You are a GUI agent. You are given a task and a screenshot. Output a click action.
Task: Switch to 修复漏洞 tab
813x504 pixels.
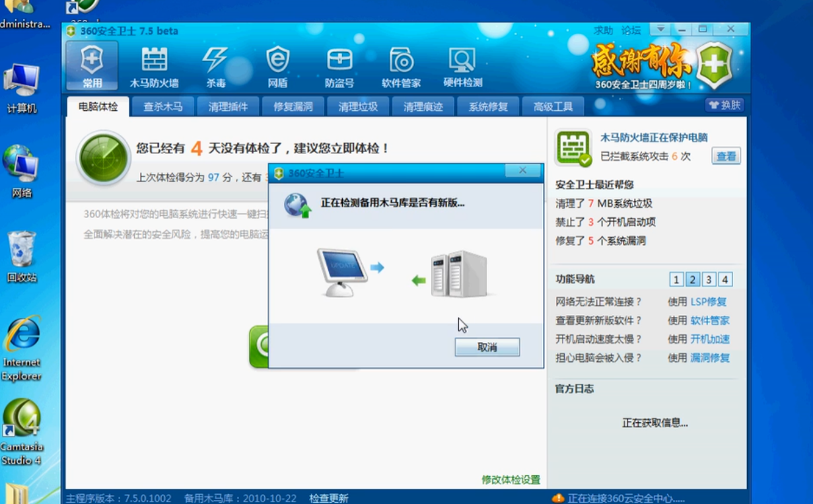click(293, 107)
